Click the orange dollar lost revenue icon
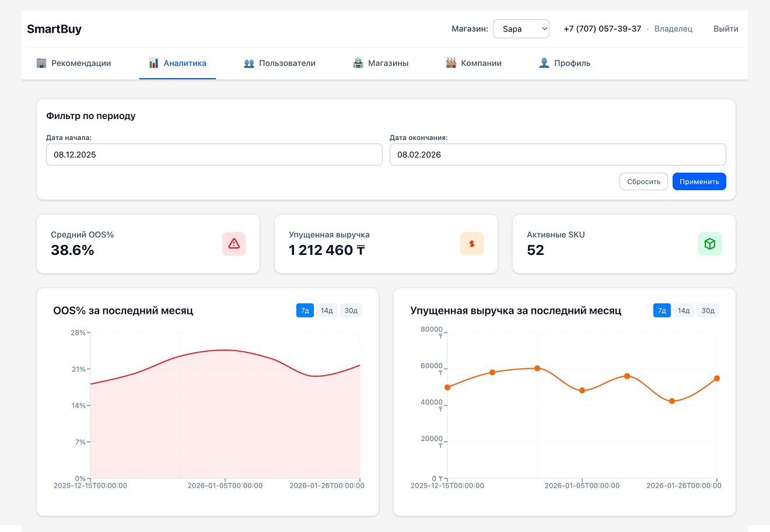This screenshot has width=770, height=532. 472,244
